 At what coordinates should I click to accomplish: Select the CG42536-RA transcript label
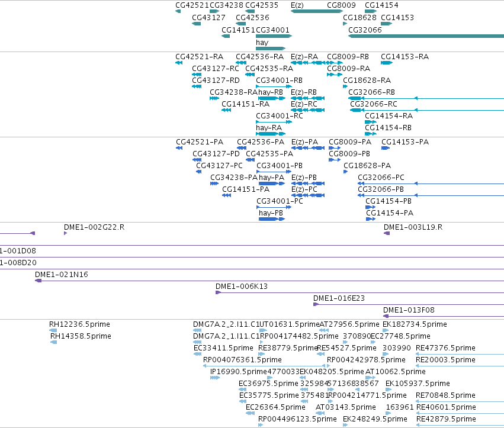point(260,57)
